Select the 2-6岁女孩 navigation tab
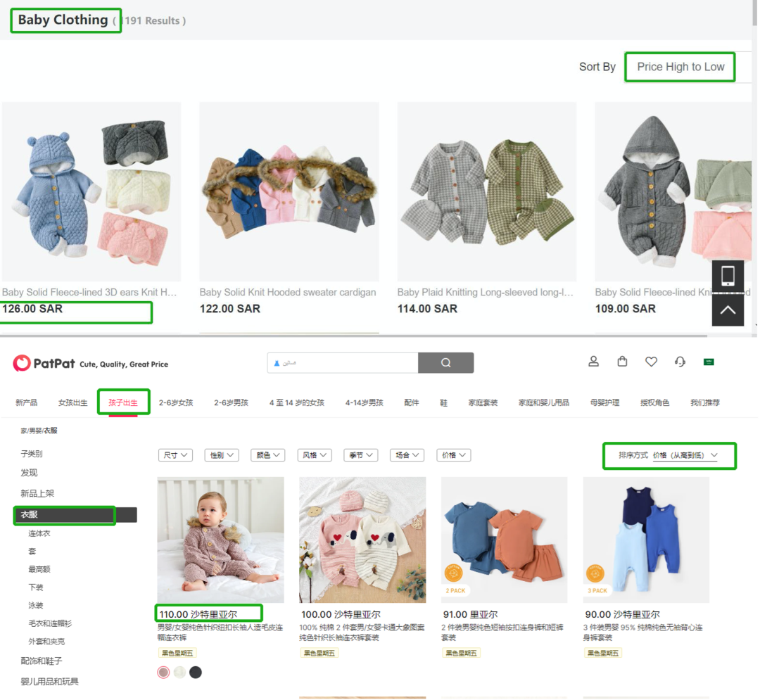The image size is (760, 700). [x=176, y=402]
